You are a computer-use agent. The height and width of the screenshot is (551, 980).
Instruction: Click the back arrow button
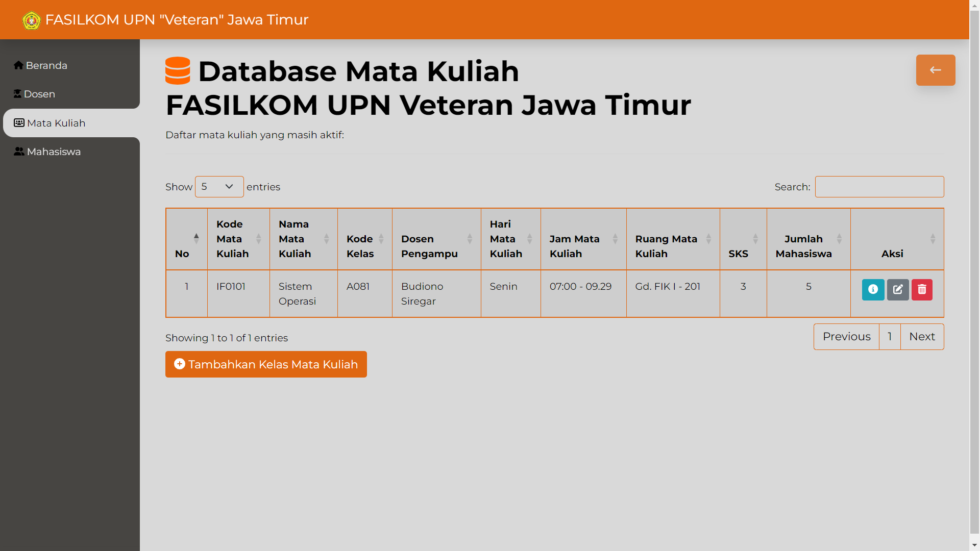point(936,70)
